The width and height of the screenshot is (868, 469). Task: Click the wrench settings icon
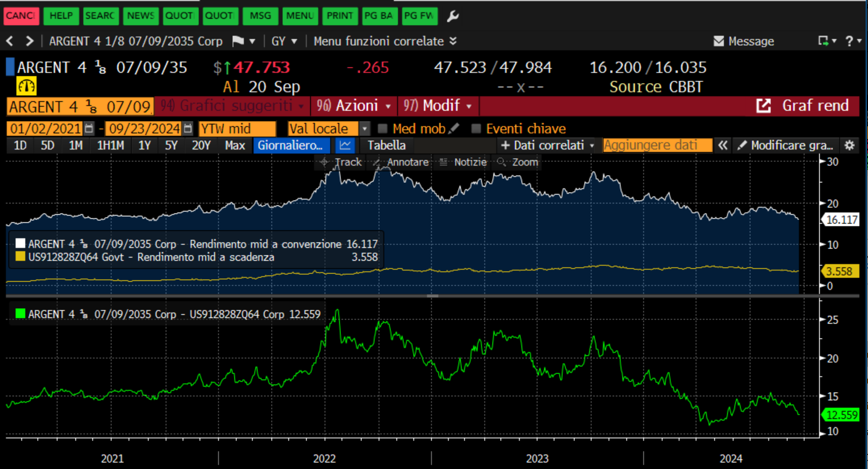[x=453, y=16]
